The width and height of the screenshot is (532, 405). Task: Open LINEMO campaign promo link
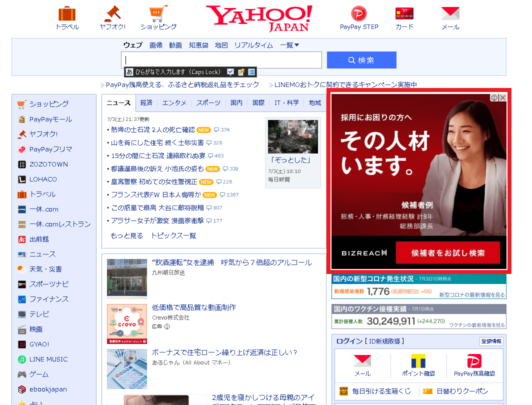pyautogui.click(x=345, y=85)
